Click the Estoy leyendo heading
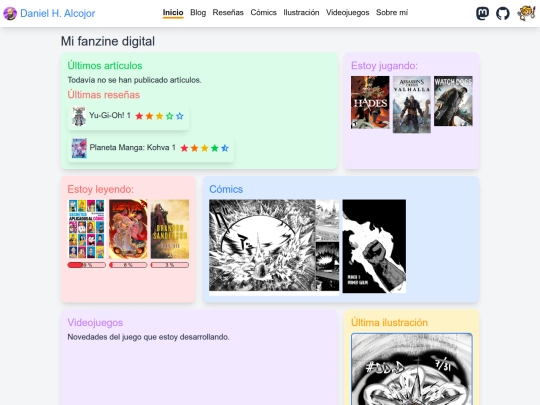This screenshot has width=540, height=405. pyautogui.click(x=101, y=189)
